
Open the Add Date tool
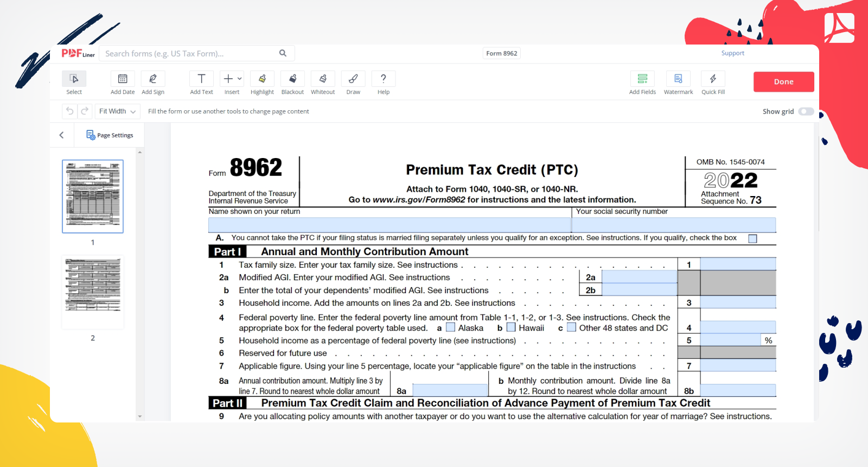[123, 79]
